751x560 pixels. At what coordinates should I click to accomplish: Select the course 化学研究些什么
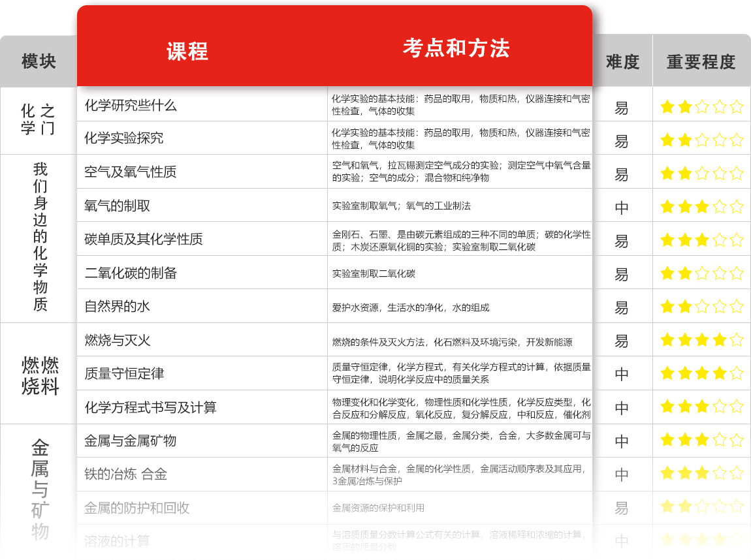[131, 105]
